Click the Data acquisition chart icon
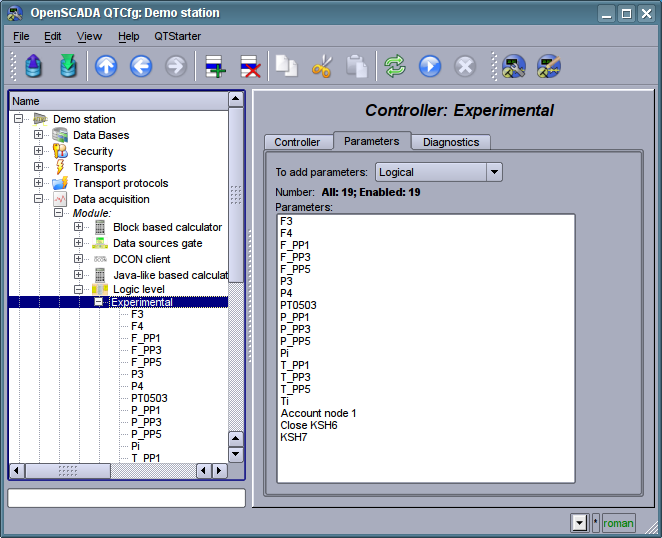This screenshot has height=538, width=662. pos(60,199)
